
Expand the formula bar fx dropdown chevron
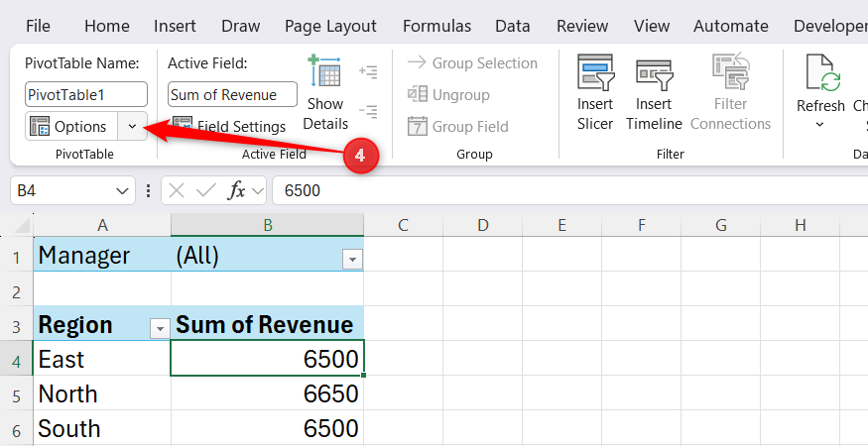257,191
